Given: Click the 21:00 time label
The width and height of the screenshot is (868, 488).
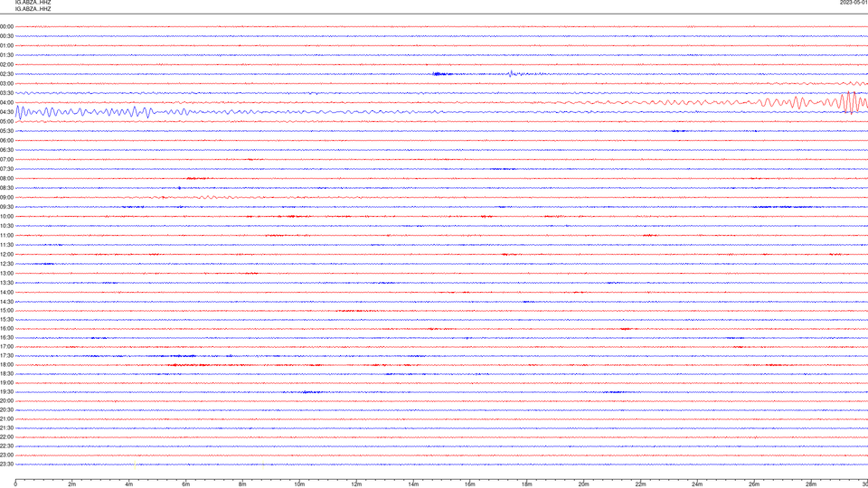Looking at the screenshot, I should click(x=6, y=418).
